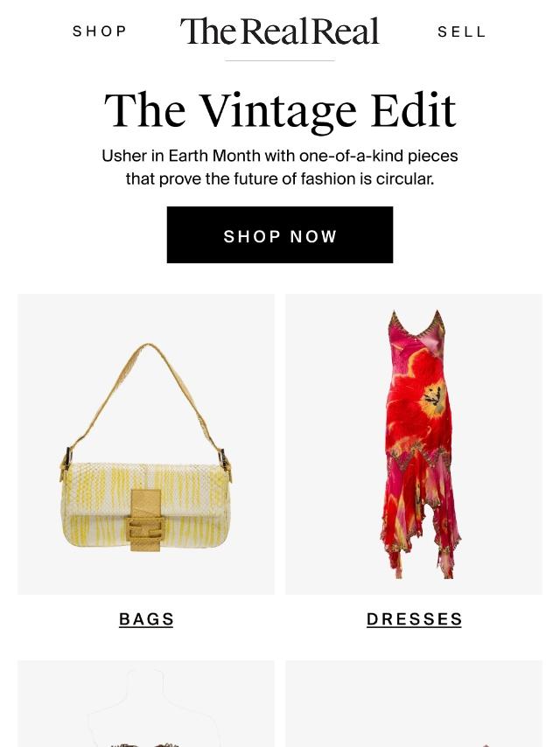Select the red floral slip dress image
Screen dimensions: 560x747
pyautogui.click(x=414, y=444)
